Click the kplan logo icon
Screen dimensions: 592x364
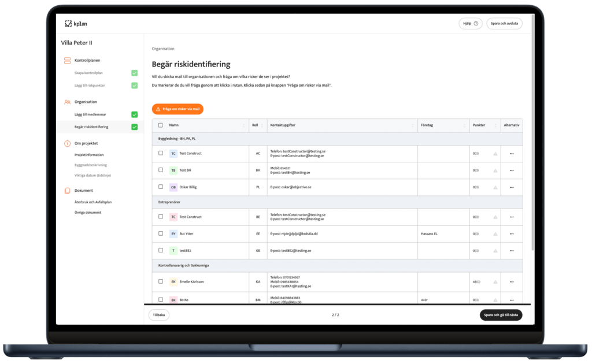(x=68, y=24)
